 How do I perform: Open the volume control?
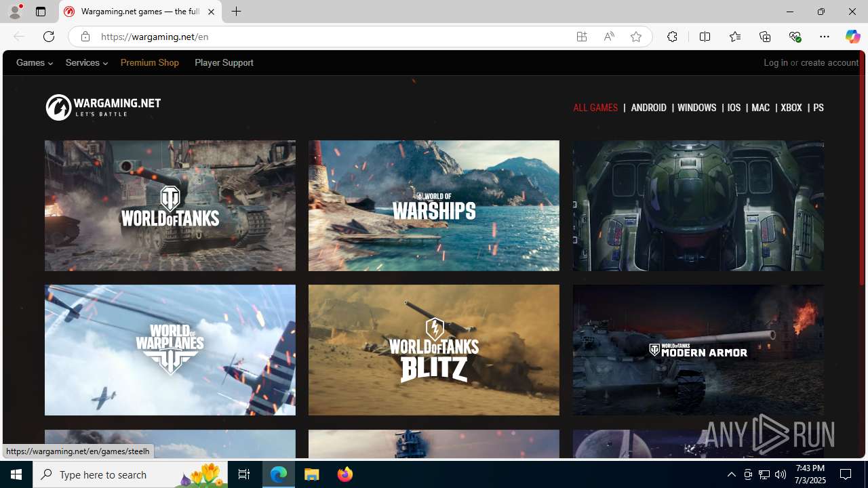coord(781,474)
